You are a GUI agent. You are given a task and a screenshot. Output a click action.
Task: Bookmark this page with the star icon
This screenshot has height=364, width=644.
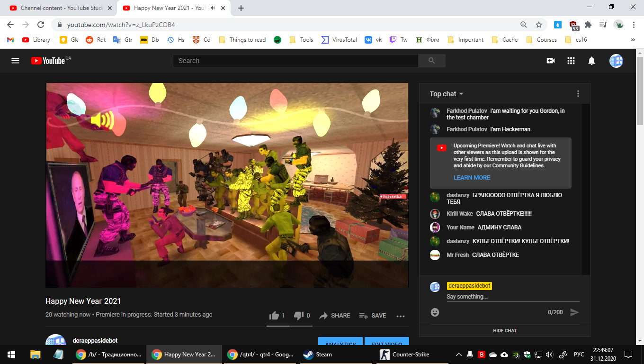point(539,25)
